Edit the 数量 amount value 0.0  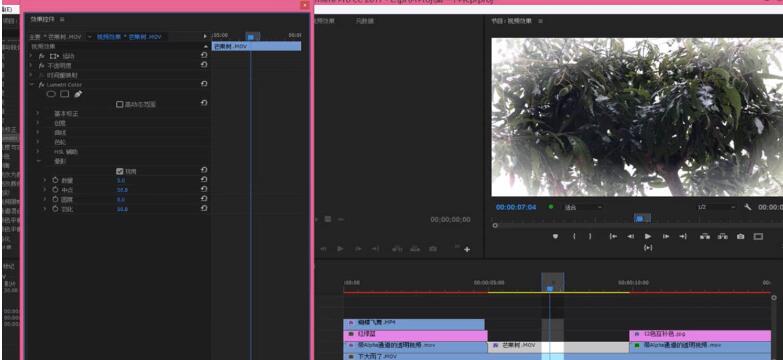[x=121, y=180]
